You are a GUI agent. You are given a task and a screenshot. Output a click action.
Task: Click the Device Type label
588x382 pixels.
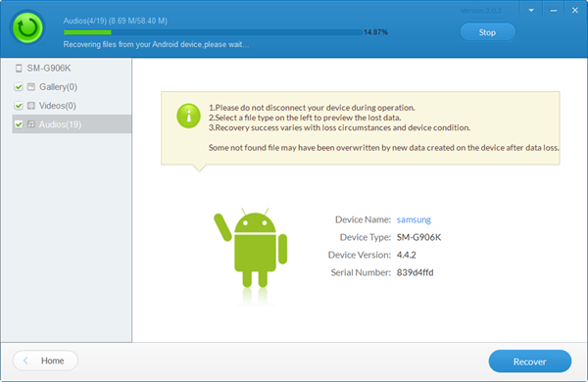[x=366, y=237]
